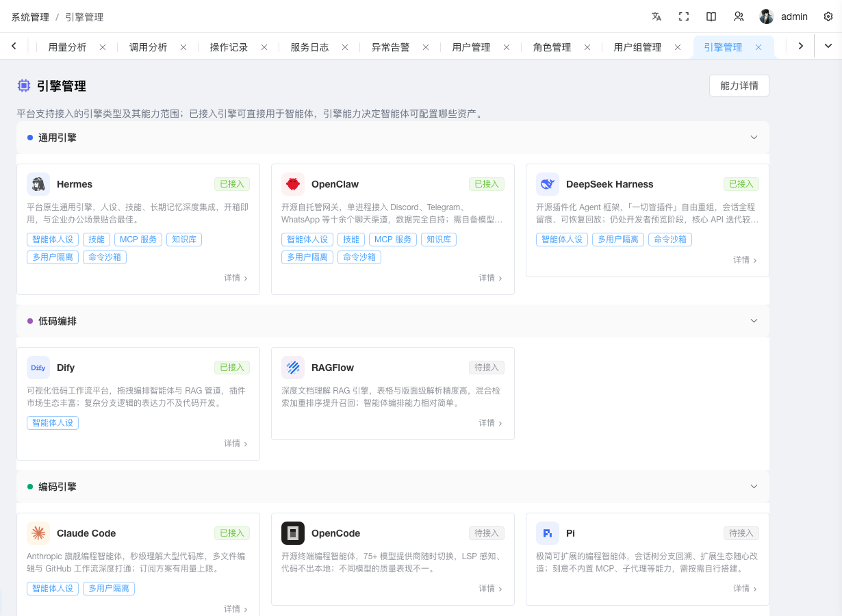The image size is (842, 616).
Task: Open 详情 for Claude Code card
Action: tap(236, 609)
